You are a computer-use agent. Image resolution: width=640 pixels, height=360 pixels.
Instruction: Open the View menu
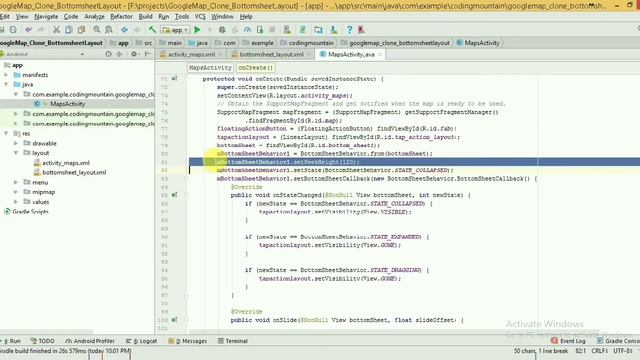coord(22,17)
